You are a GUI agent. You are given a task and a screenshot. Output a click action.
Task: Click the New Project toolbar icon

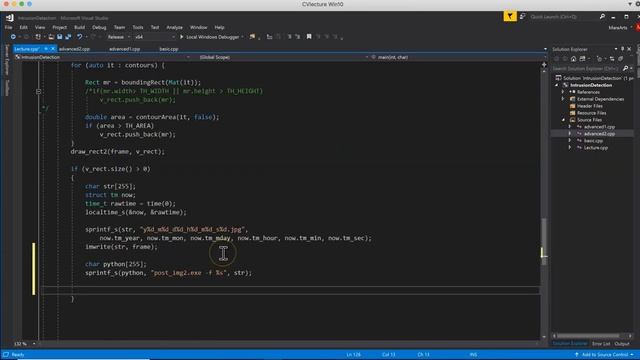(x=38, y=37)
